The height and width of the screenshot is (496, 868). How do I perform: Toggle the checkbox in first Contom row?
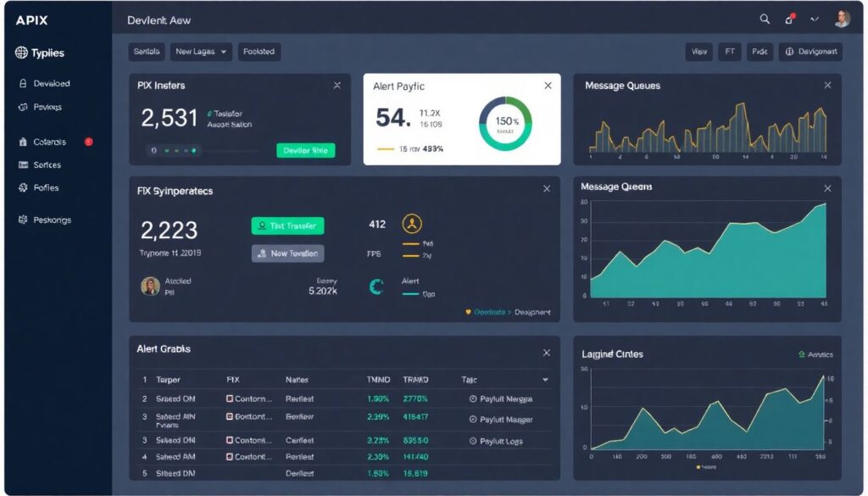pos(230,398)
